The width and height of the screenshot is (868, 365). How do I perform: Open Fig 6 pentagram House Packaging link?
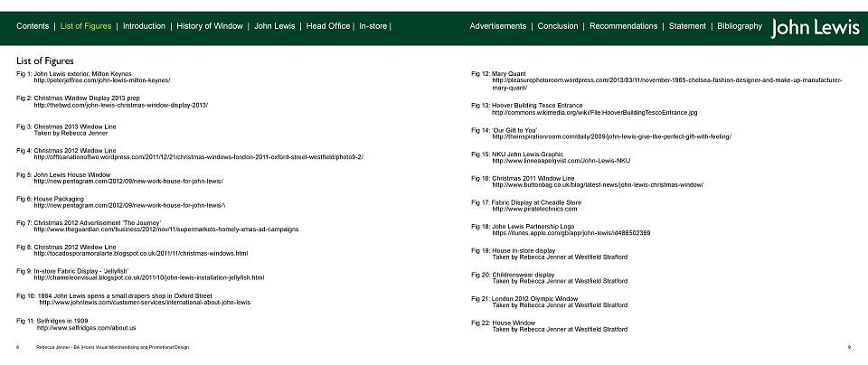click(x=129, y=206)
